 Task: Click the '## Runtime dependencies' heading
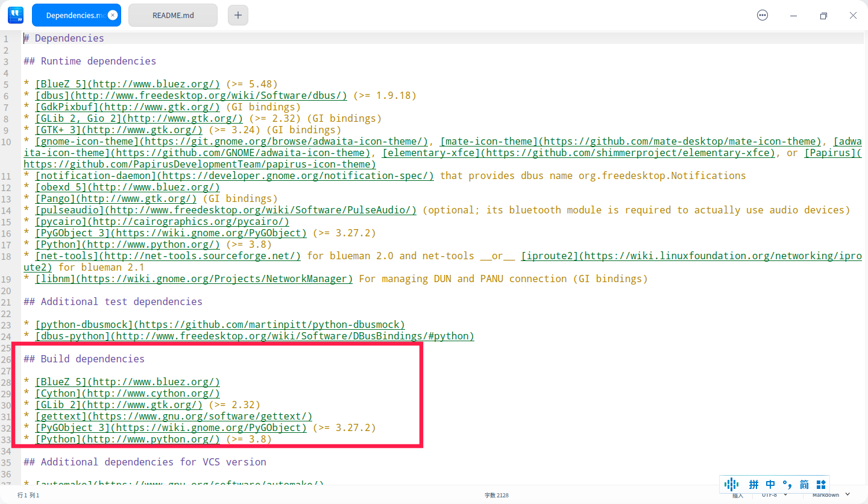tap(90, 61)
